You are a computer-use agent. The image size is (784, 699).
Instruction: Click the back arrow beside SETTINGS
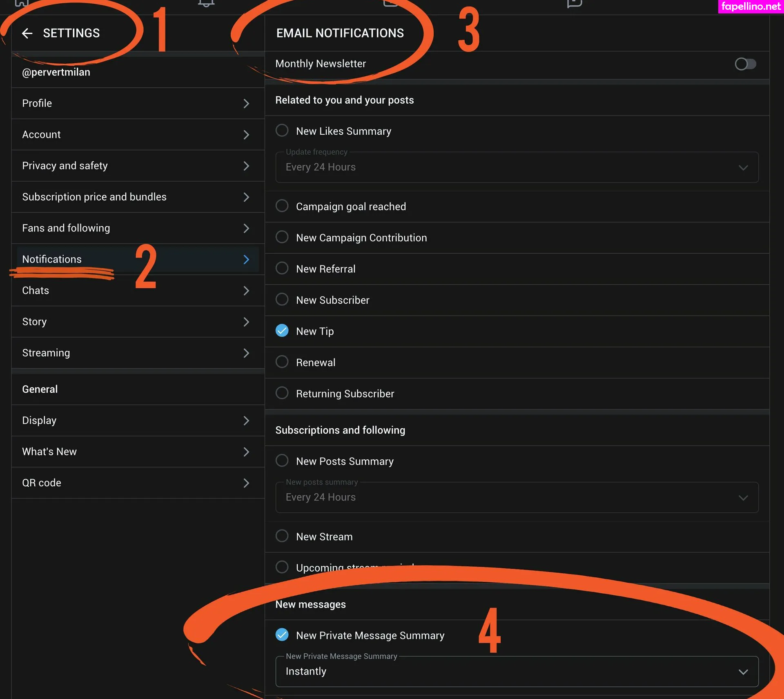click(27, 33)
